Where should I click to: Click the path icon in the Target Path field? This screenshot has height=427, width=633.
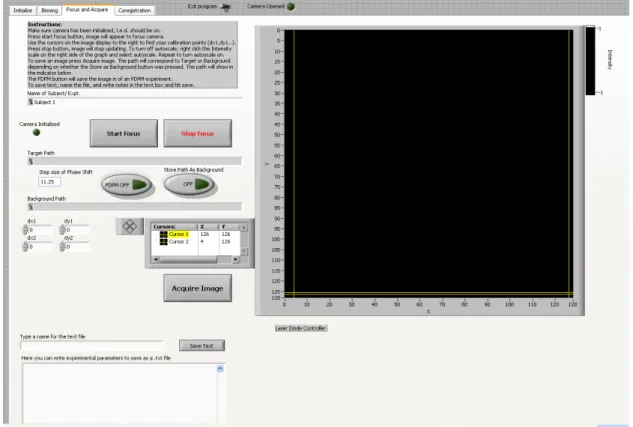(x=31, y=161)
